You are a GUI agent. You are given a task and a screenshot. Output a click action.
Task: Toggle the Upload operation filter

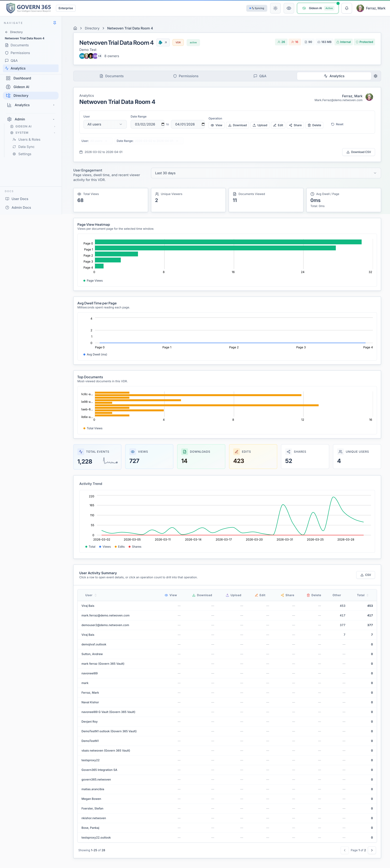pyautogui.click(x=260, y=125)
